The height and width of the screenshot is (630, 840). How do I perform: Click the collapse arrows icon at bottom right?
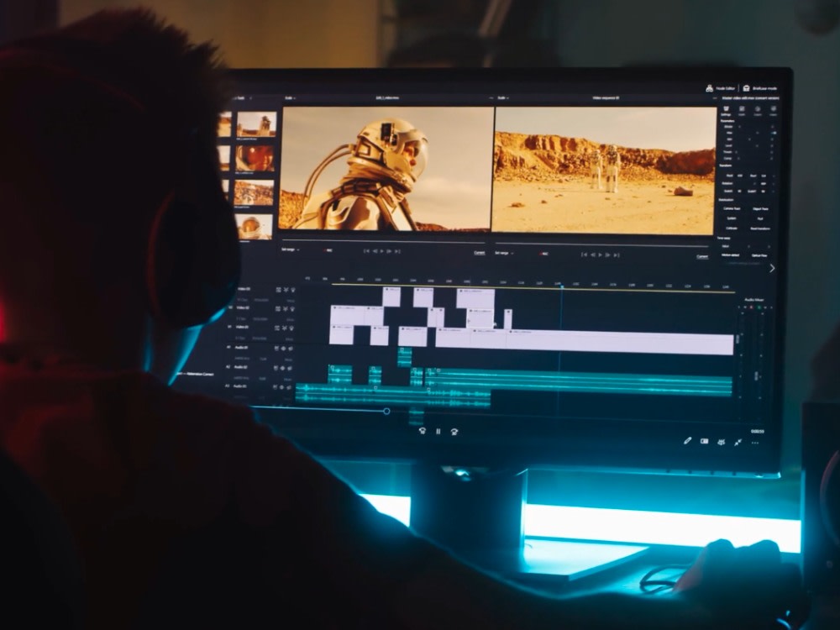click(738, 443)
